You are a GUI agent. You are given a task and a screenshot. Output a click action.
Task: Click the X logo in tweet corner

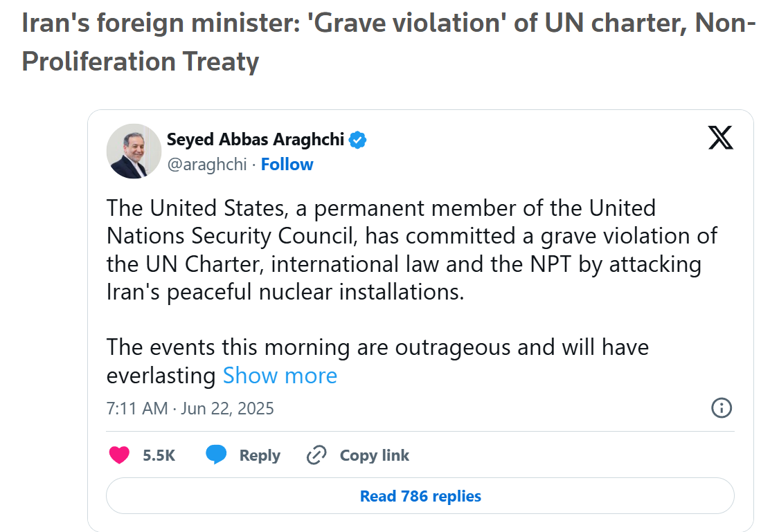(x=720, y=137)
